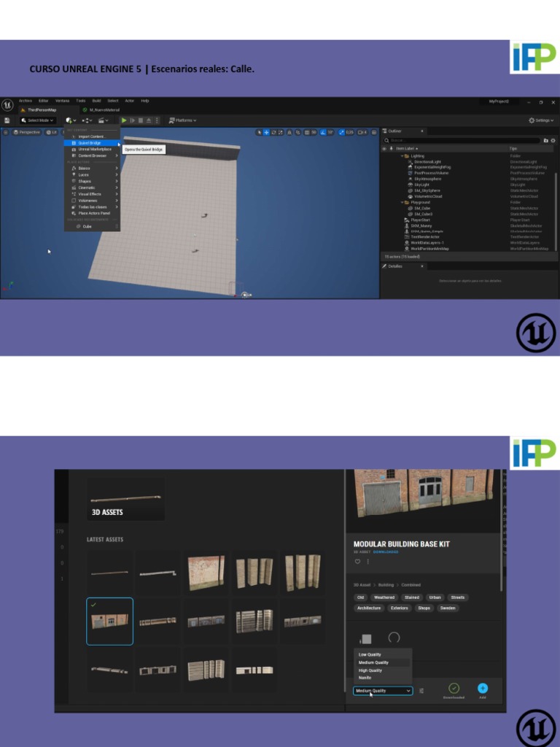Screen dimensions: 560x747
Task: Toggle grid snapping in viewport toolbar
Action: (307, 132)
